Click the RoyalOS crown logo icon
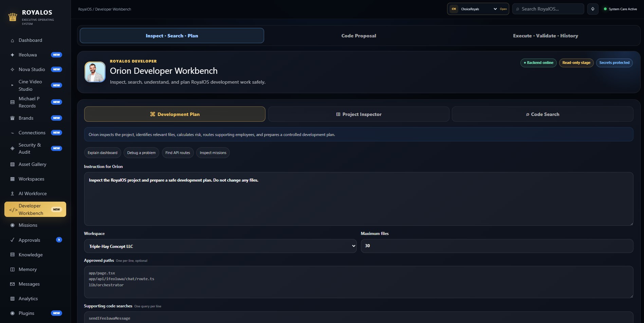The width and height of the screenshot is (644, 323). point(13,17)
